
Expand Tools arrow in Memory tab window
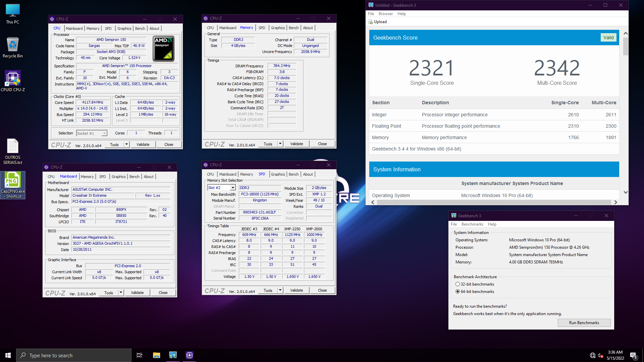point(280,144)
